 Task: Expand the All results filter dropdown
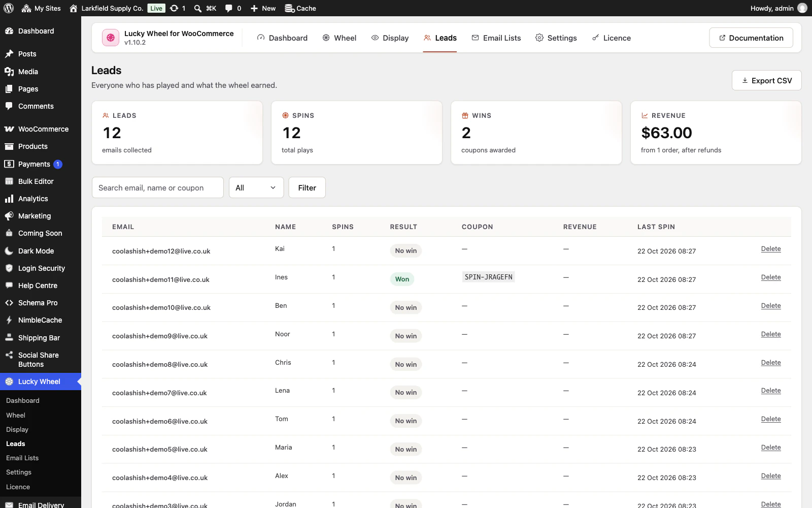(256, 187)
